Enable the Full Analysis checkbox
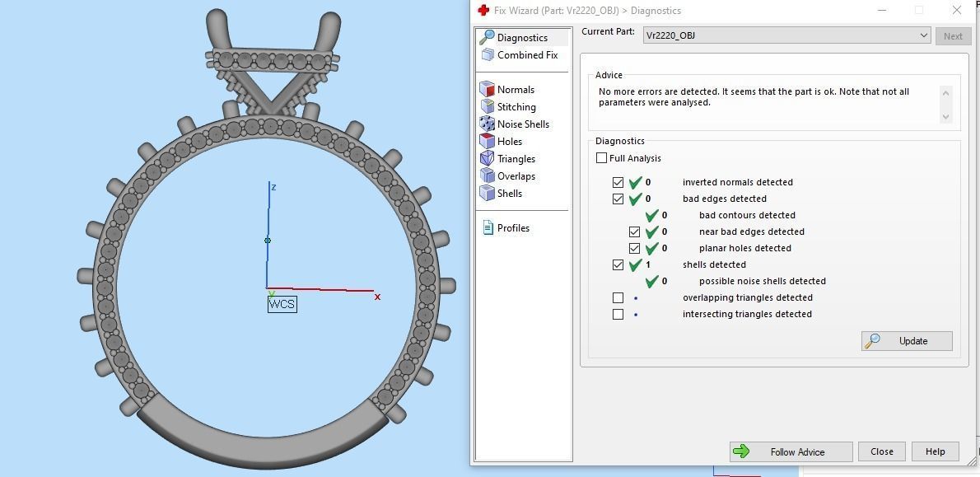Screen dimensions: 980x477 click(601, 158)
